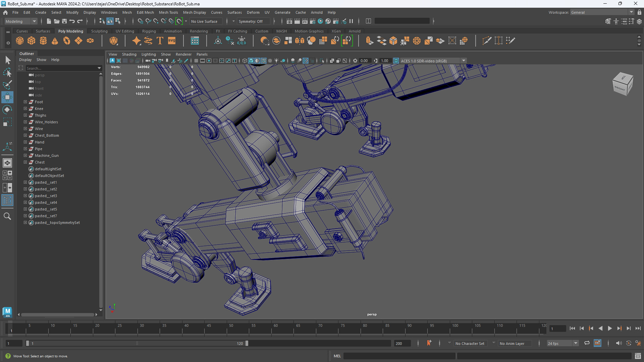Toggle the timeline loop playback mode
The image size is (644, 362).
(x=587, y=343)
